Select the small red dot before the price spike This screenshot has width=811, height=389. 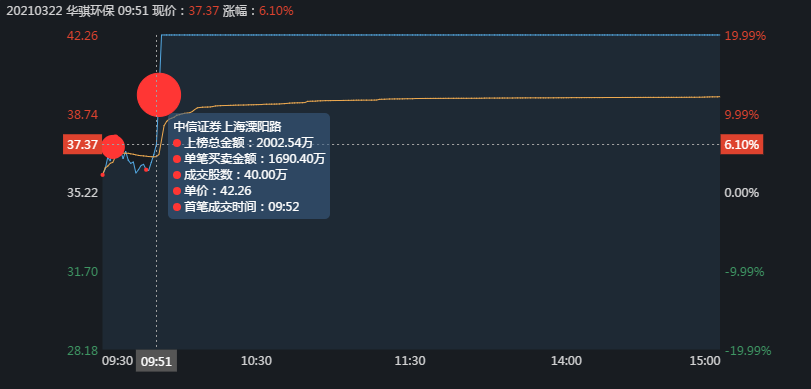point(146,169)
